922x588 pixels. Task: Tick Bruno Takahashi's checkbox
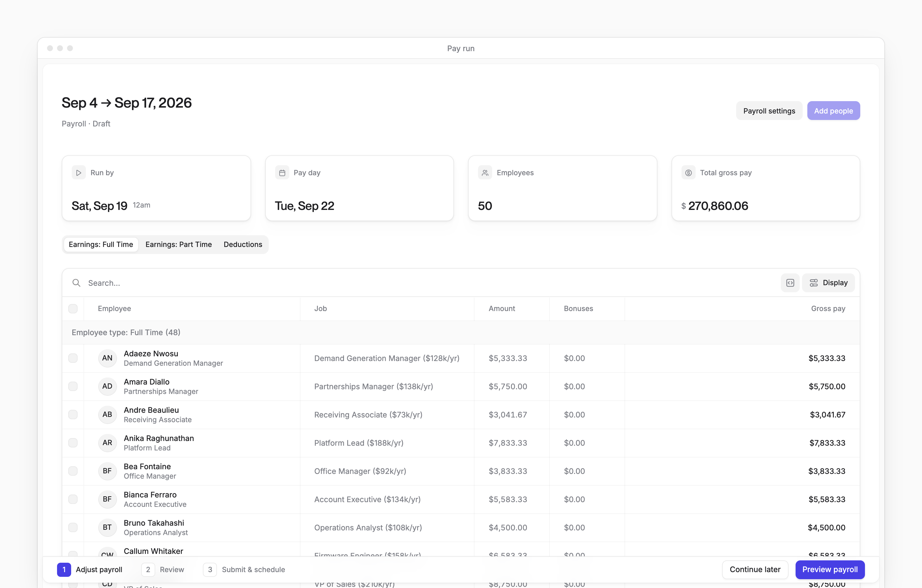coord(73,527)
